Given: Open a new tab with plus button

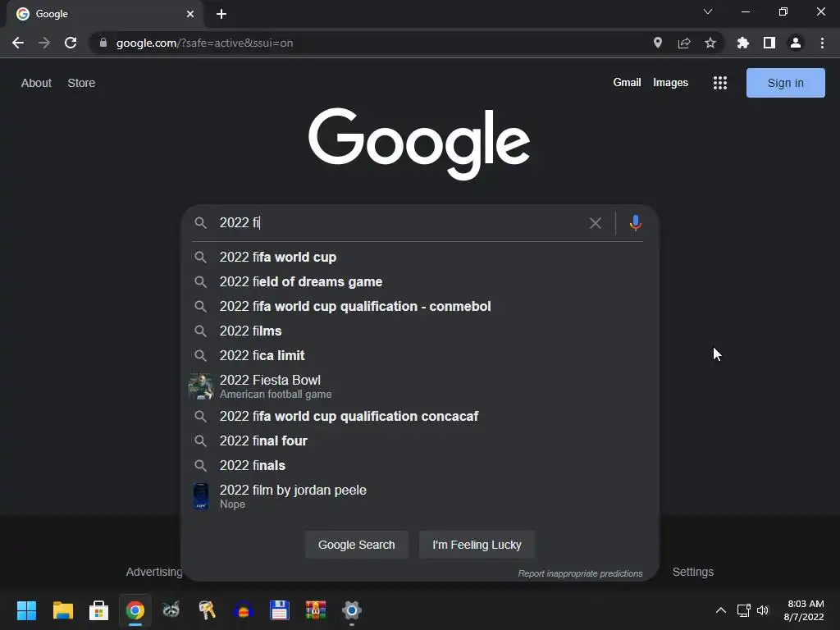Looking at the screenshot, I should pos(221,14).
